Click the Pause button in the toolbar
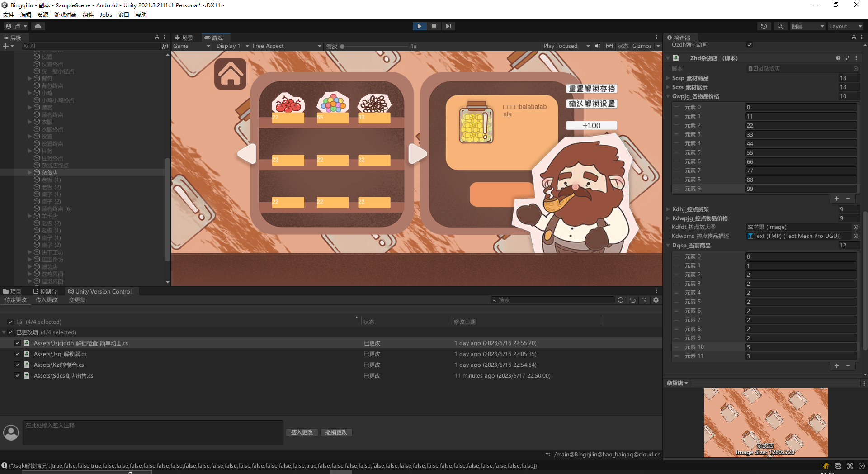Screen dimensions: 868x474 point(434,26)
